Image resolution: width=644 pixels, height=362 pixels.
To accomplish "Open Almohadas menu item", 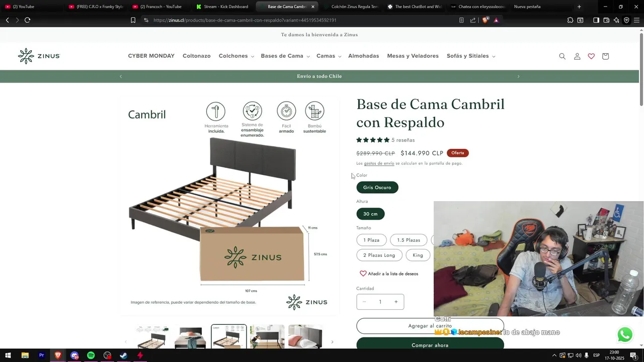I will 364,56.
